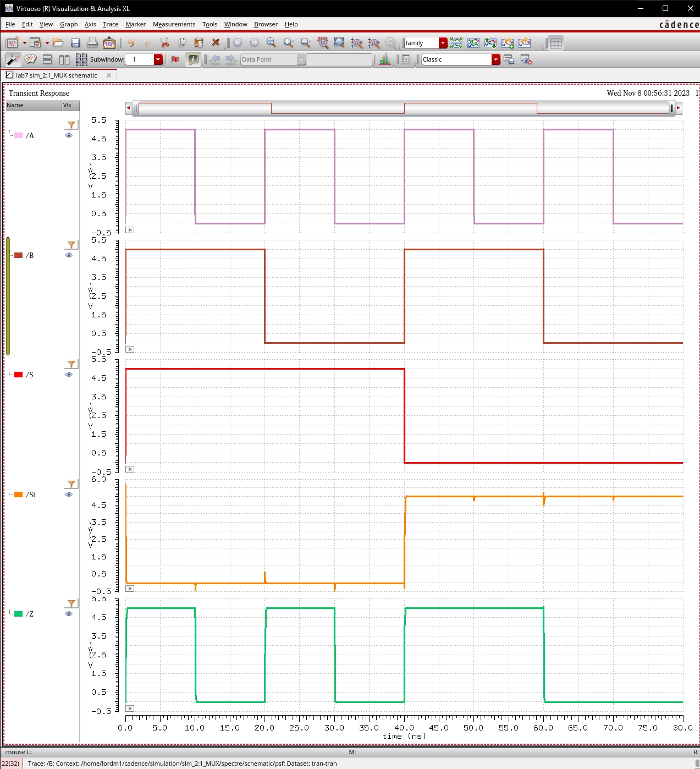
Task: Click the Save icon in the toolbar
Action: point(75,43)
